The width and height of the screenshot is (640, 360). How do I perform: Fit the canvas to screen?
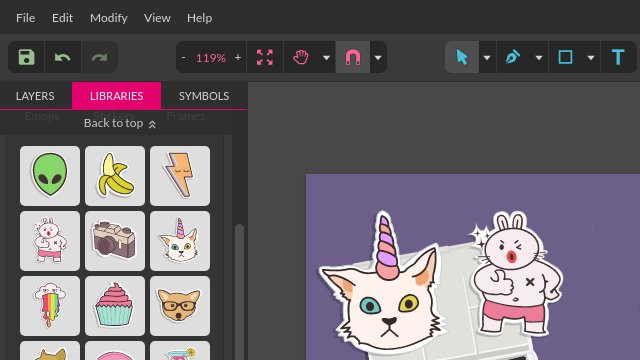[264, 57]
